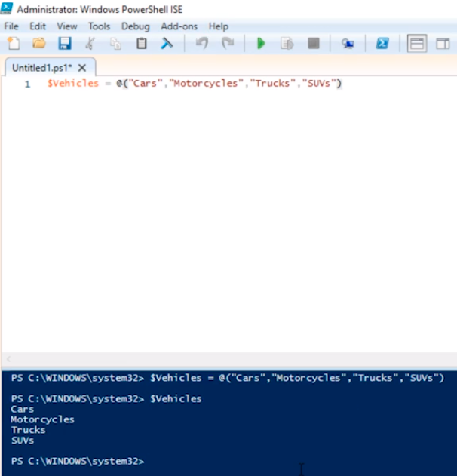Run the script with the green play button
The width and height of the screenshot is (457, 476).
tap(261, 44)
